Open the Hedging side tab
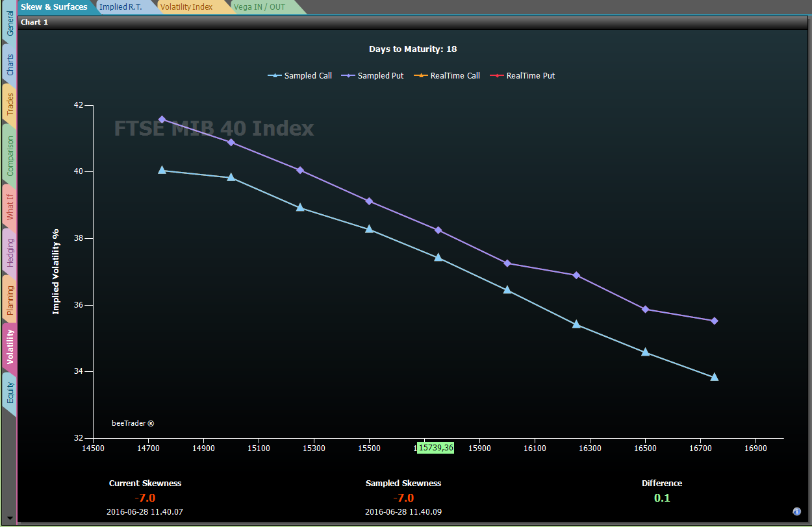Screen dimensions: 812x527 click(x=9, y=252)
